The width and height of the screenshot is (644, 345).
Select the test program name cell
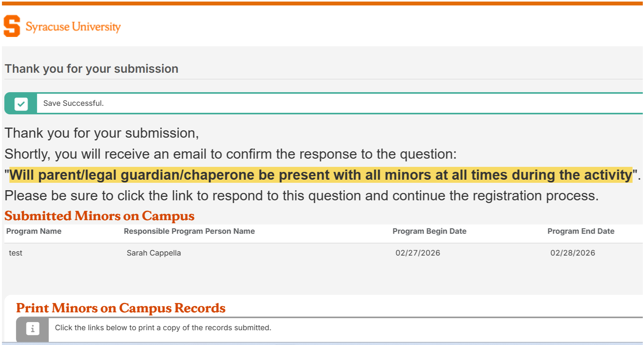tap(16, 253)
